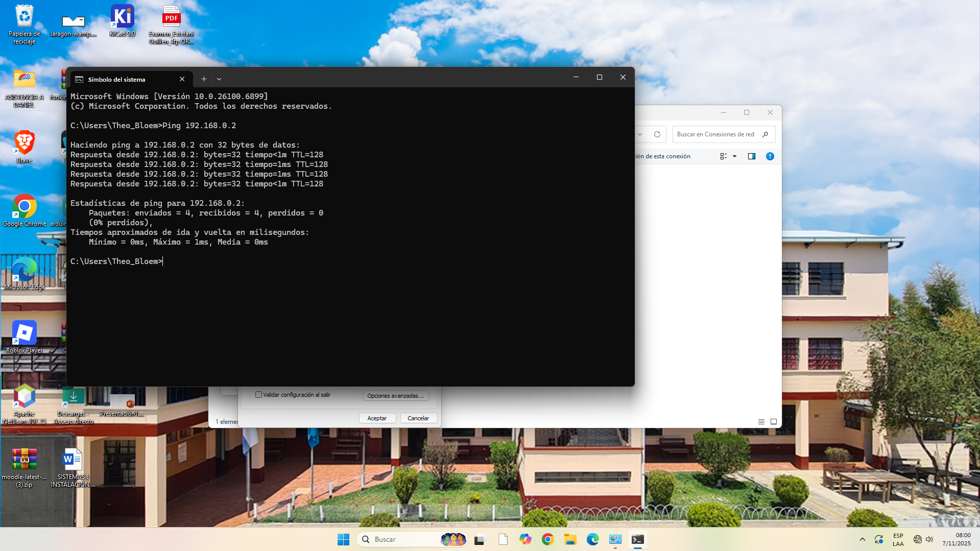Viewport: 980px width, 551px height.
Task: Expand the new tab chevron in the terminal
Action: coord(219,79)
